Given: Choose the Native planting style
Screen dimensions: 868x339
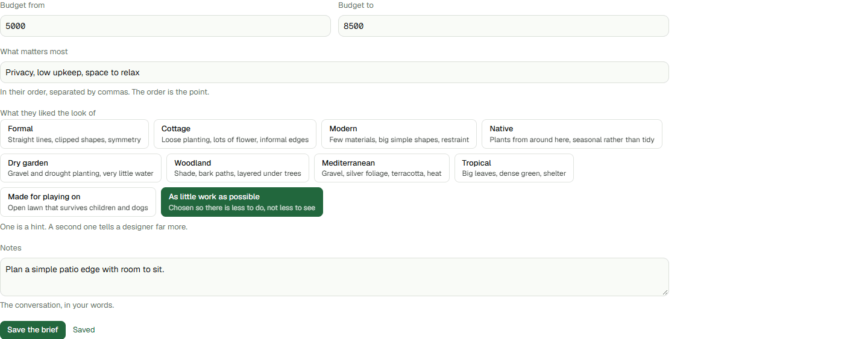Looking at the screenshot, I should tap(572, 134).
